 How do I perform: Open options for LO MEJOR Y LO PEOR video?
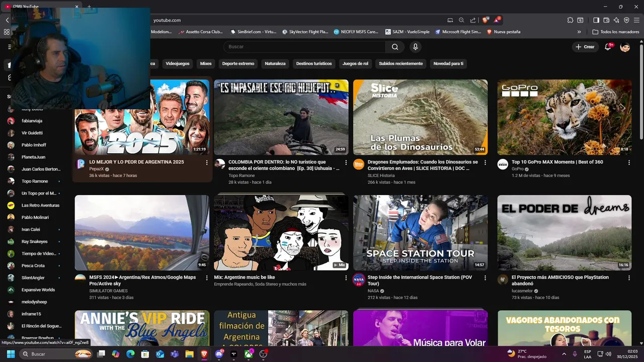click(207, 162)
